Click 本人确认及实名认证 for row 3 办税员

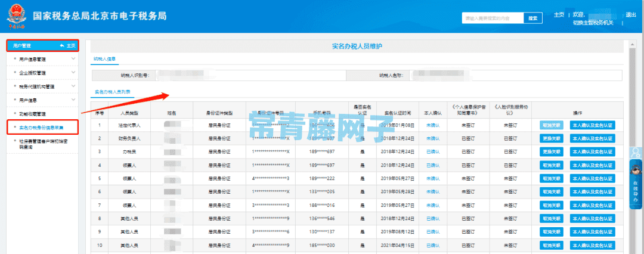(x=592, y=152)
